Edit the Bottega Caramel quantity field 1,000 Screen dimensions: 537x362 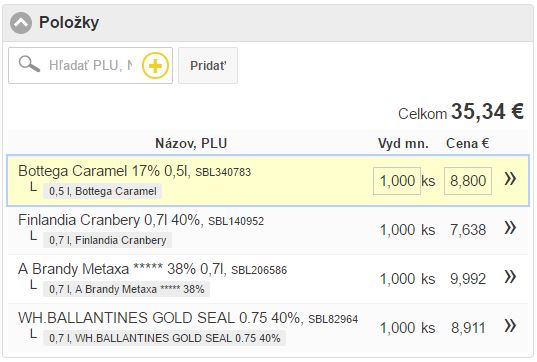pyautogui.click(x=397, y=181)
